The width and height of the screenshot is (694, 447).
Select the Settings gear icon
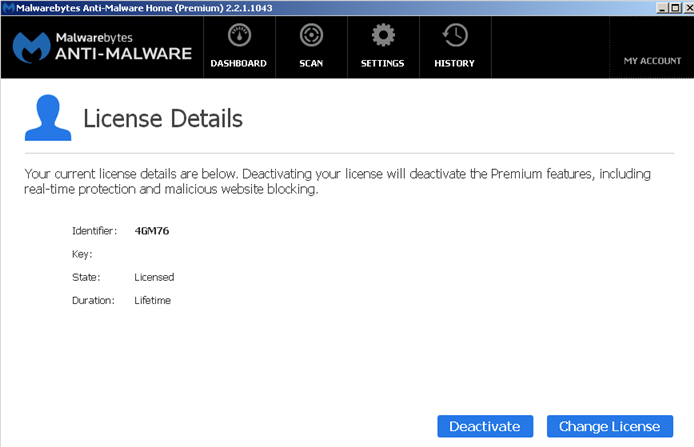[x=382, y=36]
